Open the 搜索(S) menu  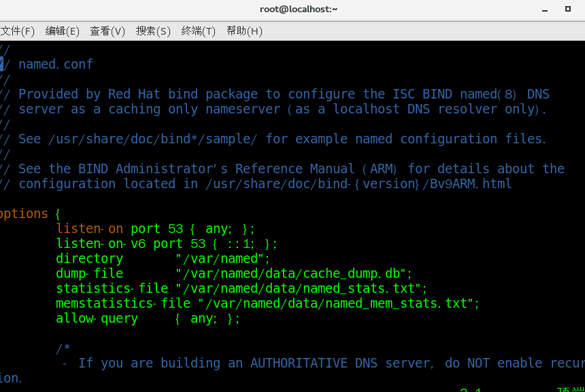point(153,31)
